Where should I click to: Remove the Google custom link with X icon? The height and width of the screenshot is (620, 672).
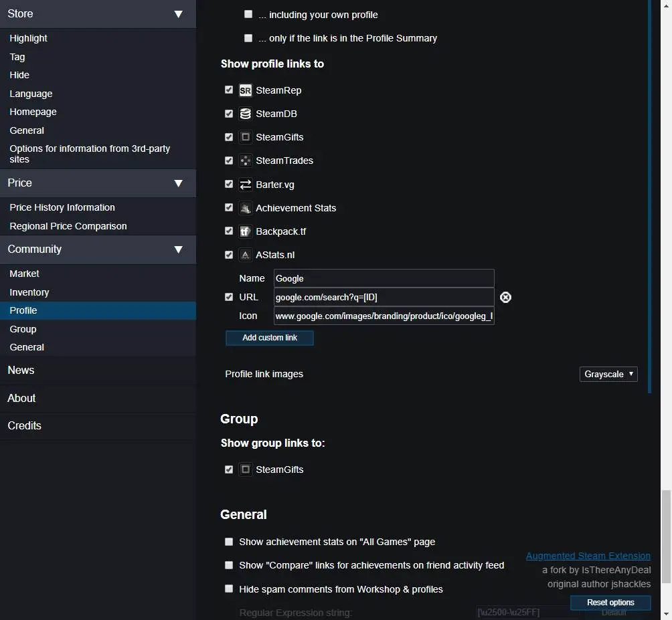click(505, 298)
